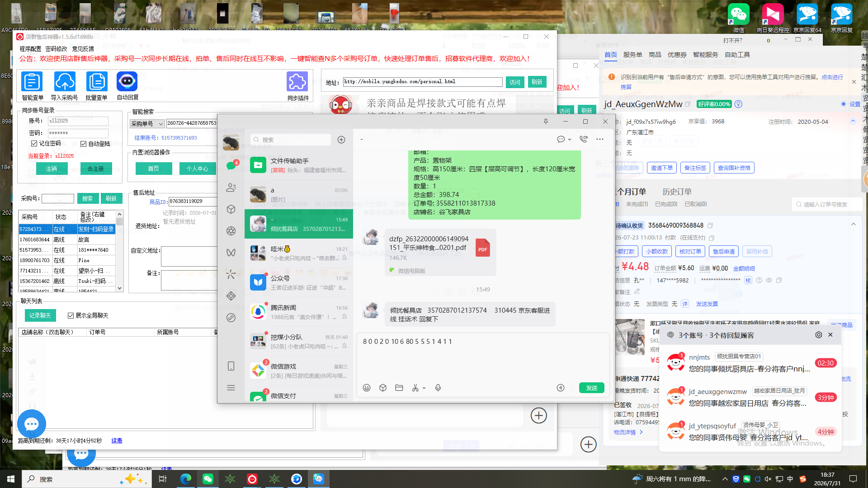Screen dimensions: 868x488
Task: Open the 向日葵远程控 desktop shortcut
Action: click(x=773, y=18)
